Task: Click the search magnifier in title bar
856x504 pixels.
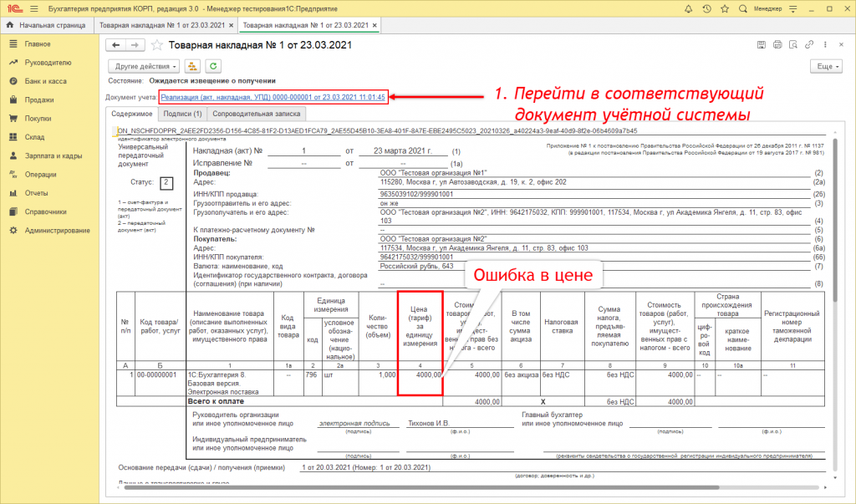Action: point(744,8)
